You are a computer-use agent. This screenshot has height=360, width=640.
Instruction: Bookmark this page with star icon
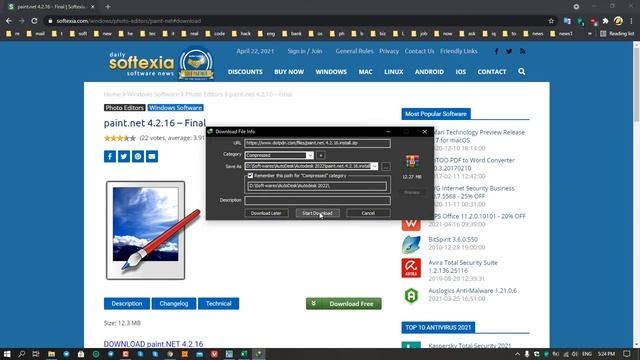tap(551, 21)
